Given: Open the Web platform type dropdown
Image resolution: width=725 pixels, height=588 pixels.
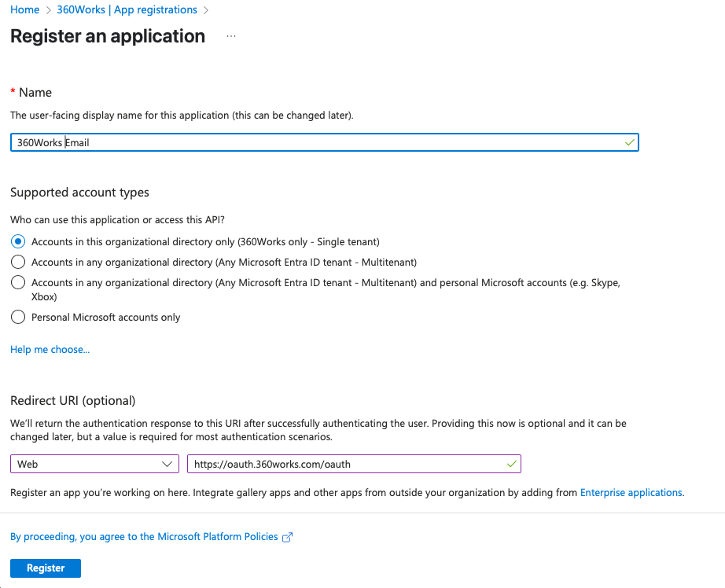Looking at the screenshot, I should pyautogui.click(x=94, y=464).
